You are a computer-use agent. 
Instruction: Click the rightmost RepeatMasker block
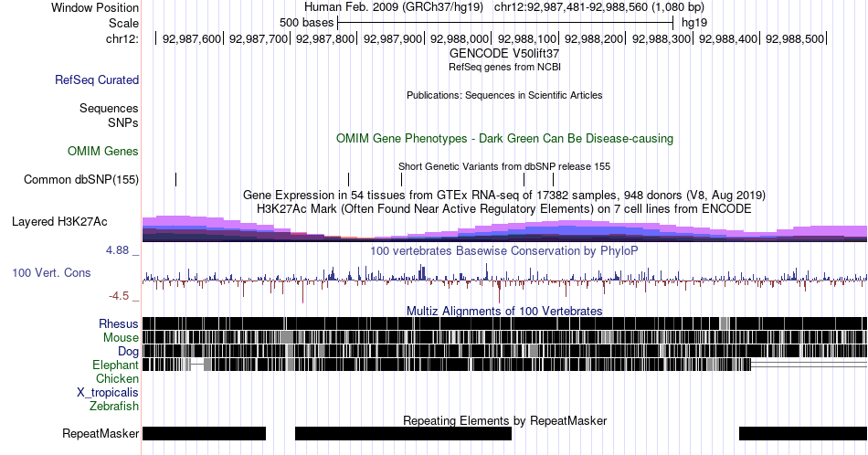click(x=803, y=433)
